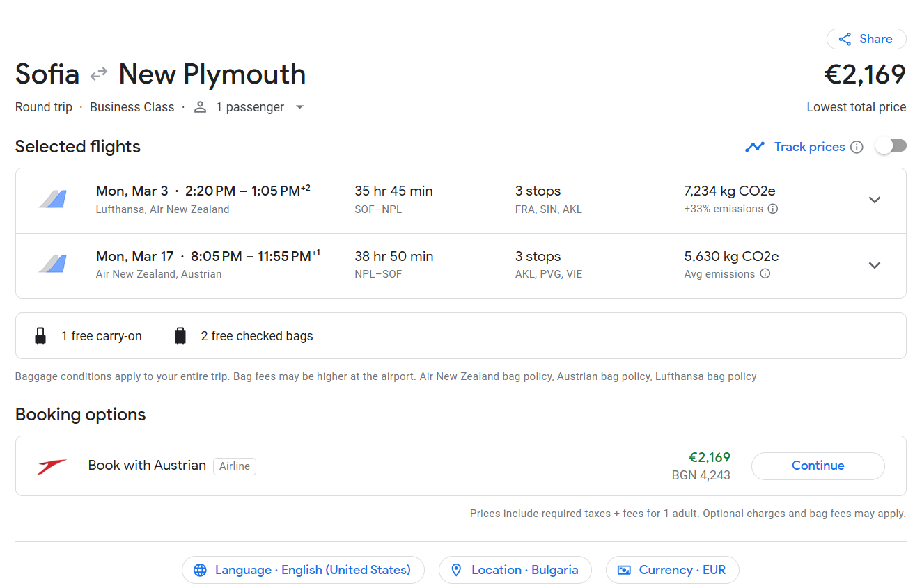Change the Currency from EUR
This screenshot has width=922, height=588.
pyautogui.click(x=672, y=570)
